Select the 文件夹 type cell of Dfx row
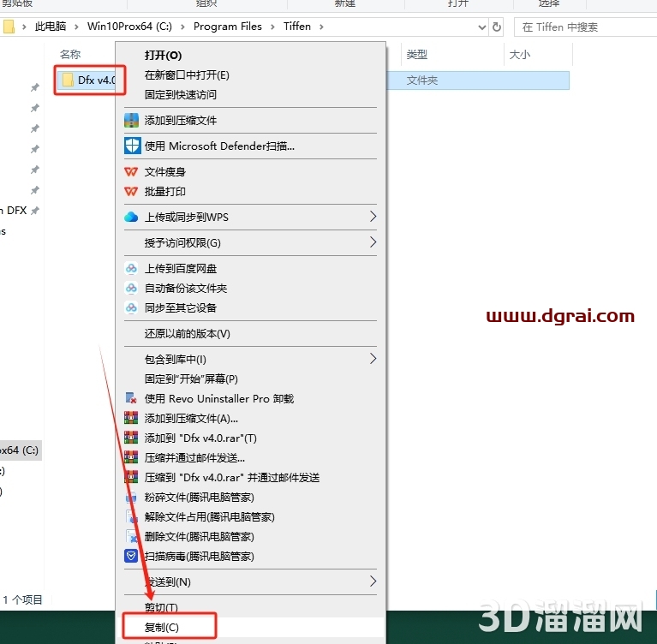657x644 pixels. pyautogui.click(x=422, y=80)
